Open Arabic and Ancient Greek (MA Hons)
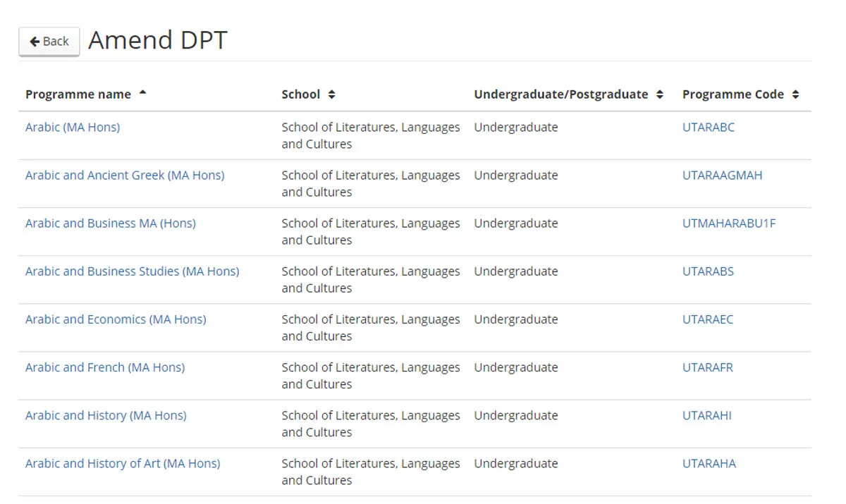This screenshot has height=504, width=846. (124, 175)
